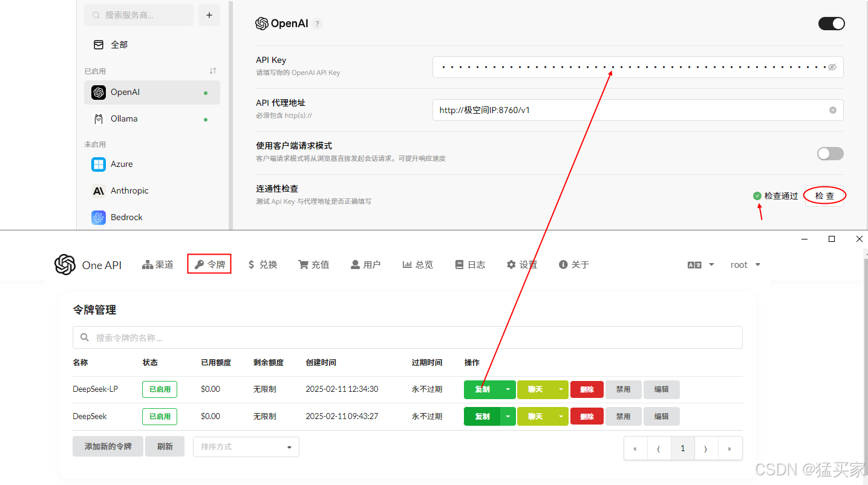Expand chat options for DeepSeek-LP token

tap(561, 389)
